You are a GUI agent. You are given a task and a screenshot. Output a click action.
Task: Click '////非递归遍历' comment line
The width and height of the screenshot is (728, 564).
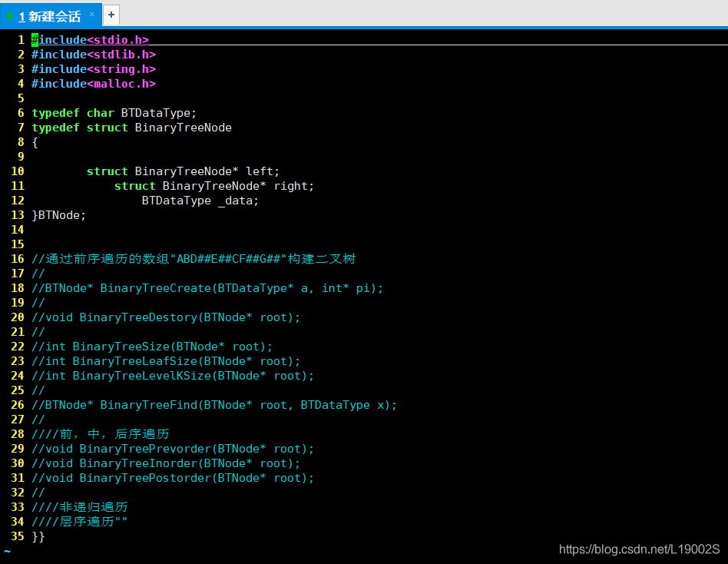click(x=79, y=507)
